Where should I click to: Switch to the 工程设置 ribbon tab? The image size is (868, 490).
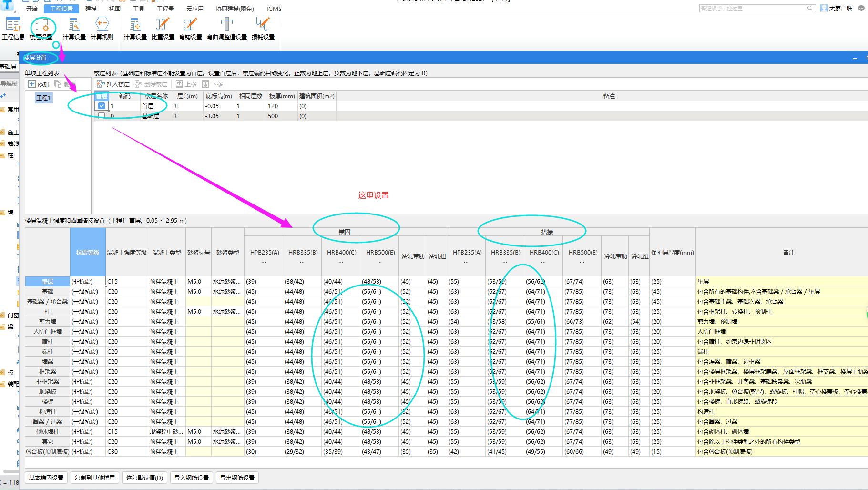point(61,9)
